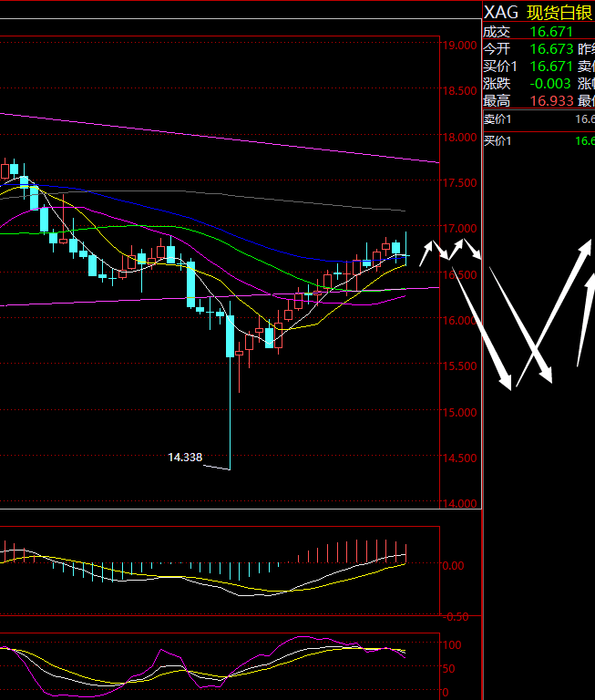Click the MACD -0.50 axis label
Image resolution: width=595 pixels, height=700 pixels.
[x=455, y=617]
